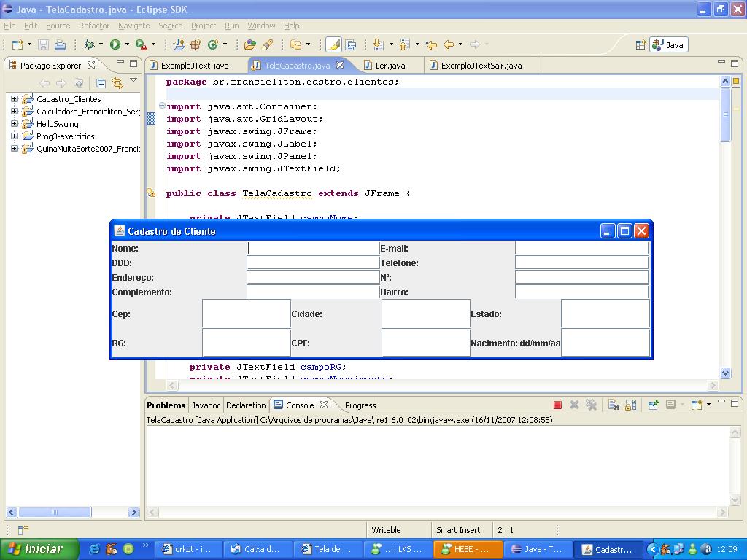Click the green Run button in toolbar

click(115, 44)
